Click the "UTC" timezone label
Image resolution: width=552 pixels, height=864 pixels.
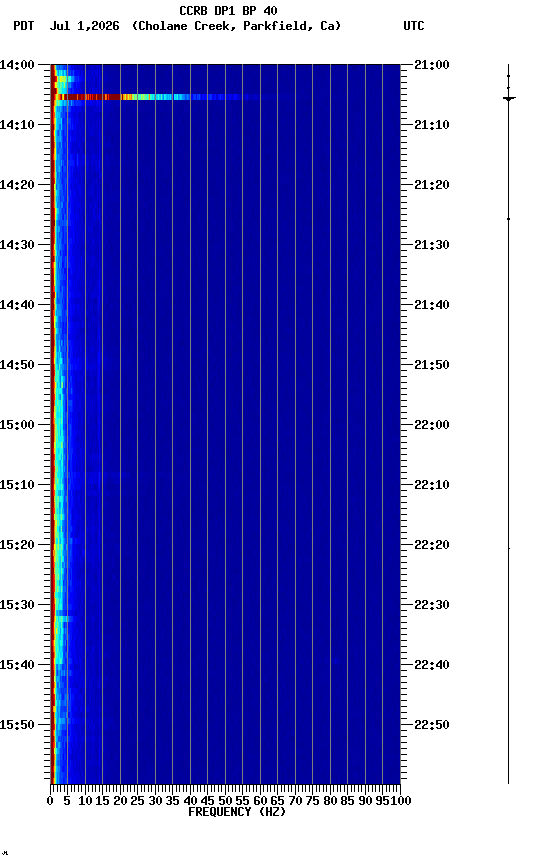414,26
